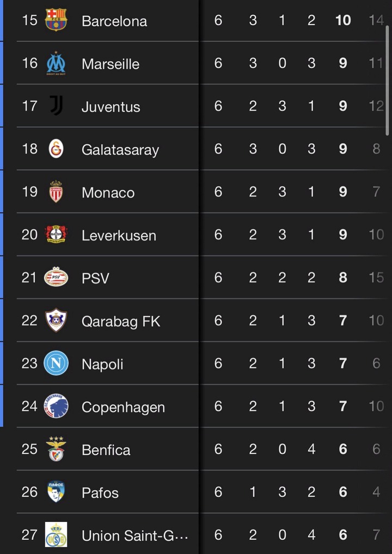Click the vertical scrollbar on the right

[x=388, y=82]
